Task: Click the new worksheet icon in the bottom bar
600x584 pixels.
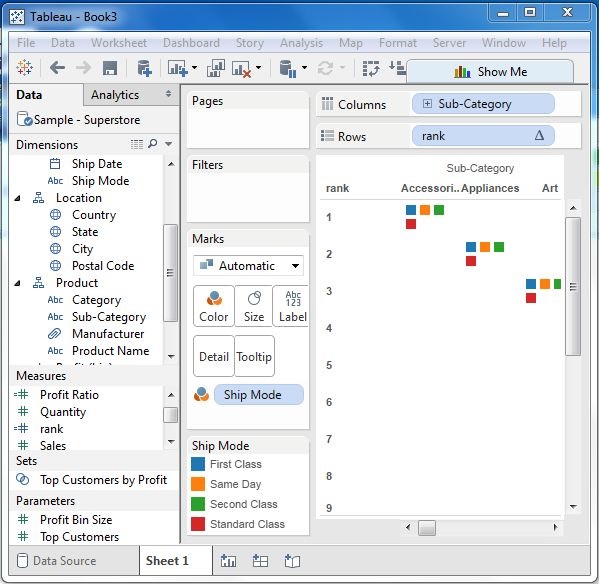Action: pos(228,561)
